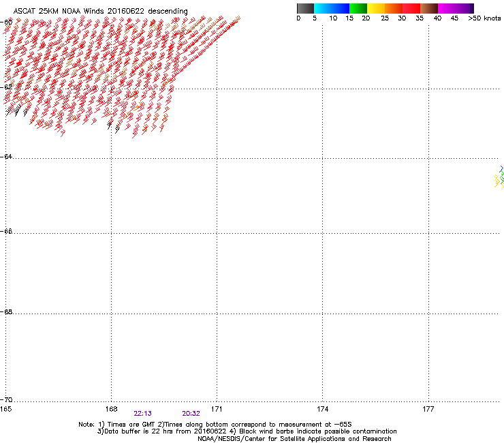
Task: Click the gray 0-5 knots color segment
Action: coord(305,8)
